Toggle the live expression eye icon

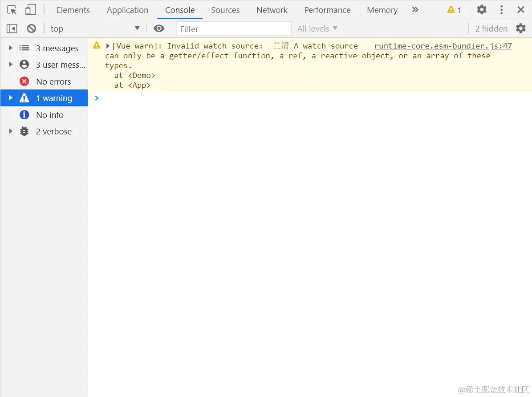click(x=159, y=28)
